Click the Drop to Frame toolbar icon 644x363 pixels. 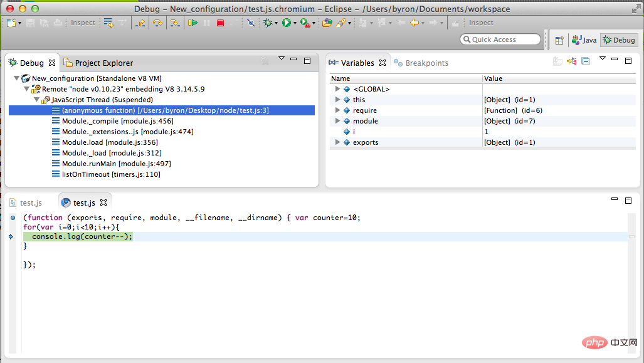point(108,23)
